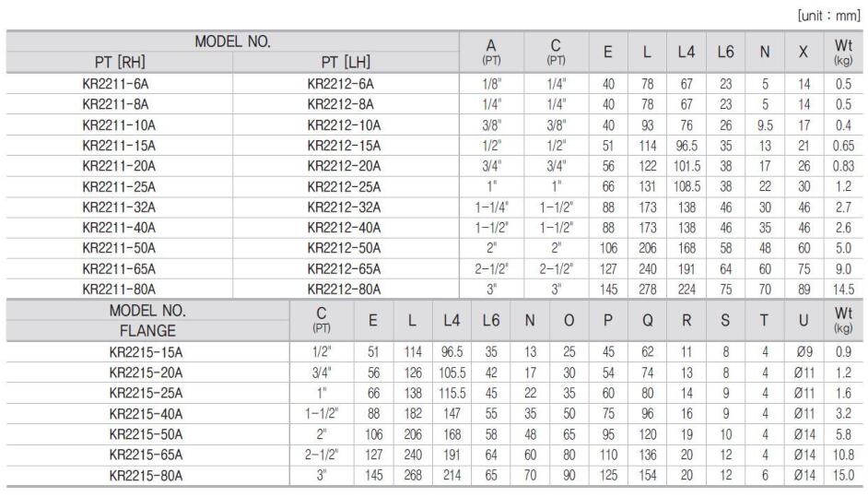The width and height of the screenshot is (868, 497).
Task: Select the KR2215-80A flange model
Action: pos(147,476)
